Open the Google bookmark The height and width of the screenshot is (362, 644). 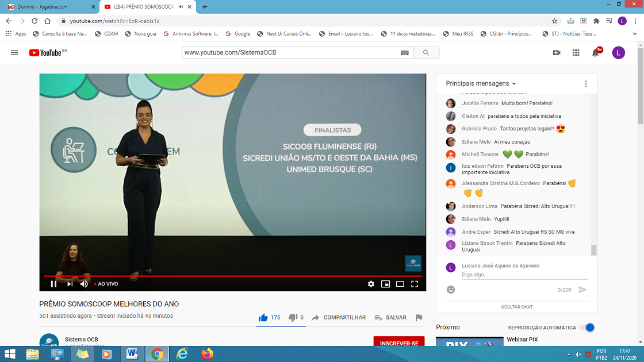[x=237, y=34]
